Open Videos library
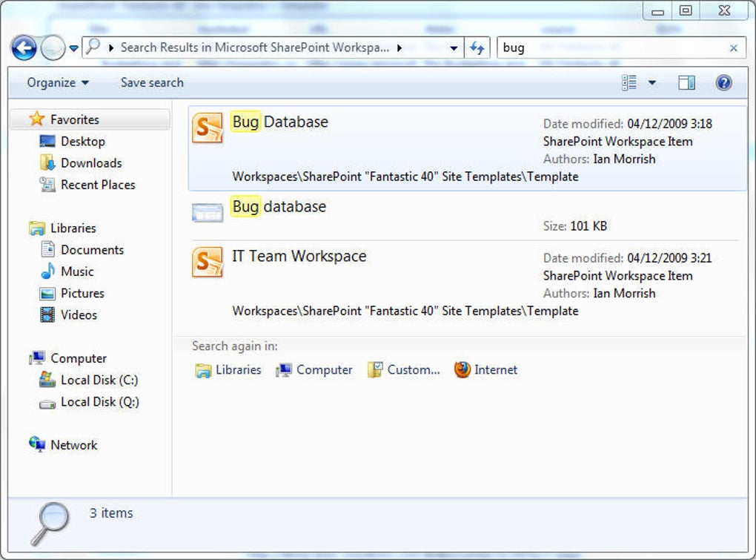 pyautogui.click(x=79, y=314)
